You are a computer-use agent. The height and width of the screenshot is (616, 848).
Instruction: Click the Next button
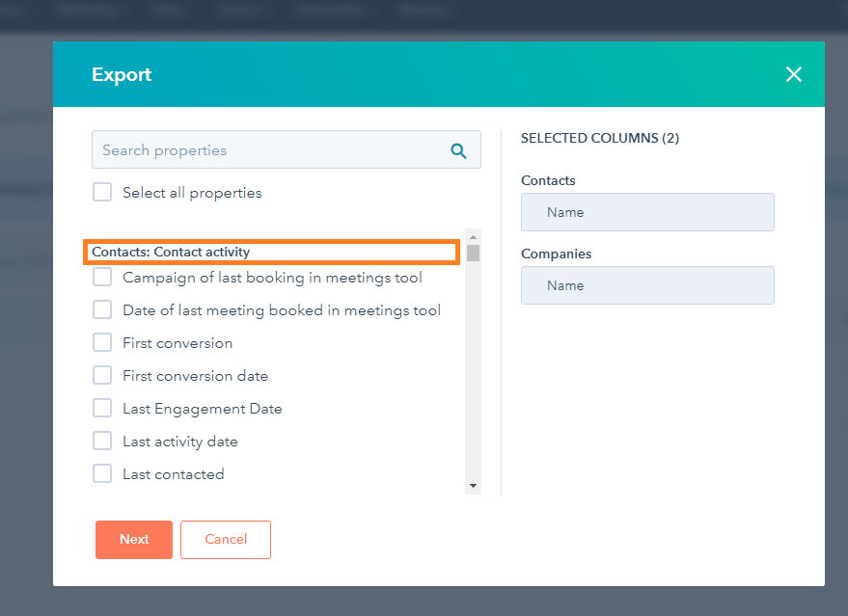tap(133, 539)
